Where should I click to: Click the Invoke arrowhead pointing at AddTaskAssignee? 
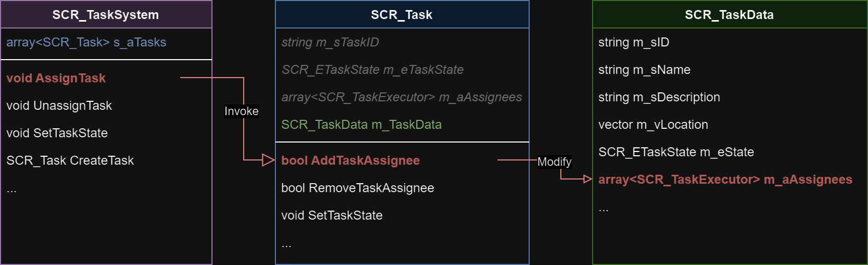pyautogui.click(x=269, y=160)
